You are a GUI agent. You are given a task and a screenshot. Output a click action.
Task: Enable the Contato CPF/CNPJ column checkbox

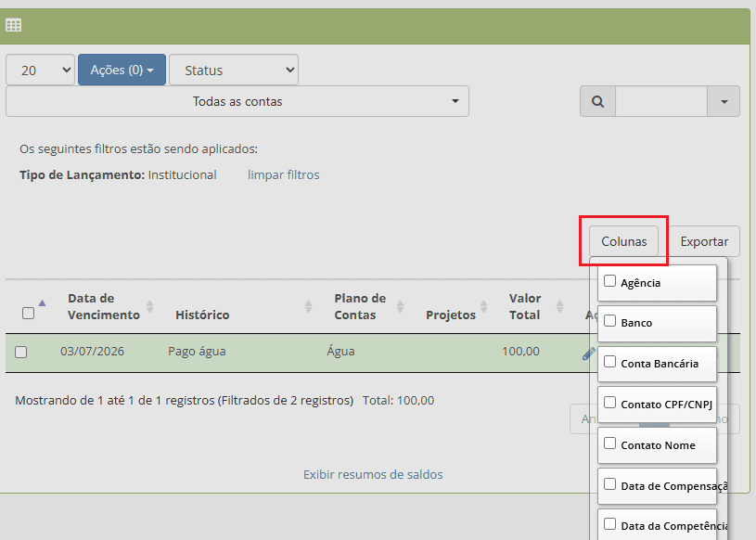click(x=610, y=403)
